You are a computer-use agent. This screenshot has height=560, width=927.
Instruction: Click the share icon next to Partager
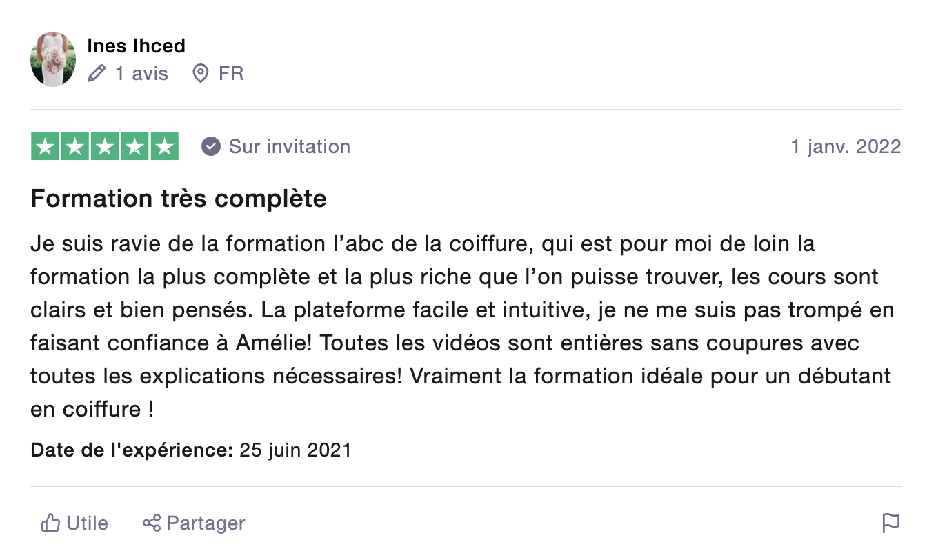coord(152,523)
